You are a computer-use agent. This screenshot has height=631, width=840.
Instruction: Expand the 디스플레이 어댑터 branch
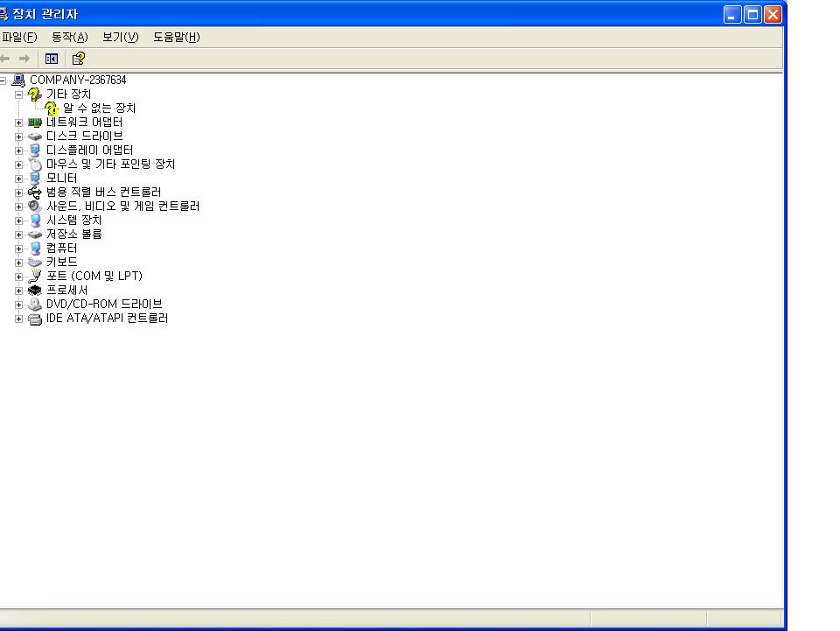tap(18, 151)
